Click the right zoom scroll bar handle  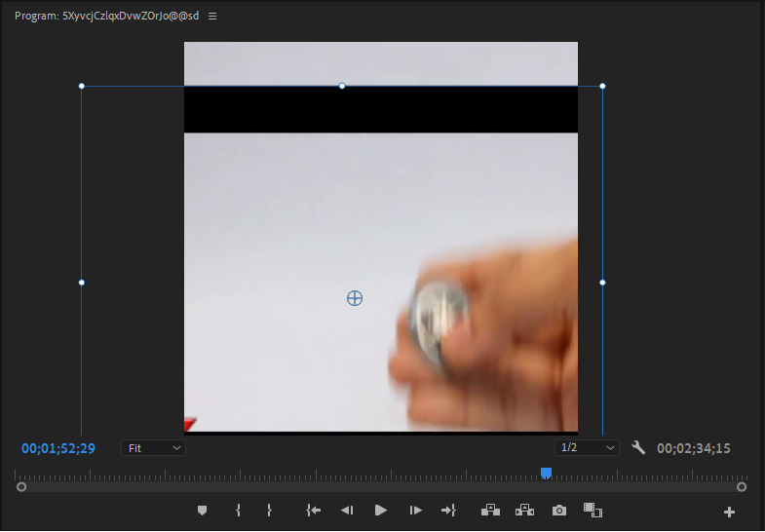(742, 486)
